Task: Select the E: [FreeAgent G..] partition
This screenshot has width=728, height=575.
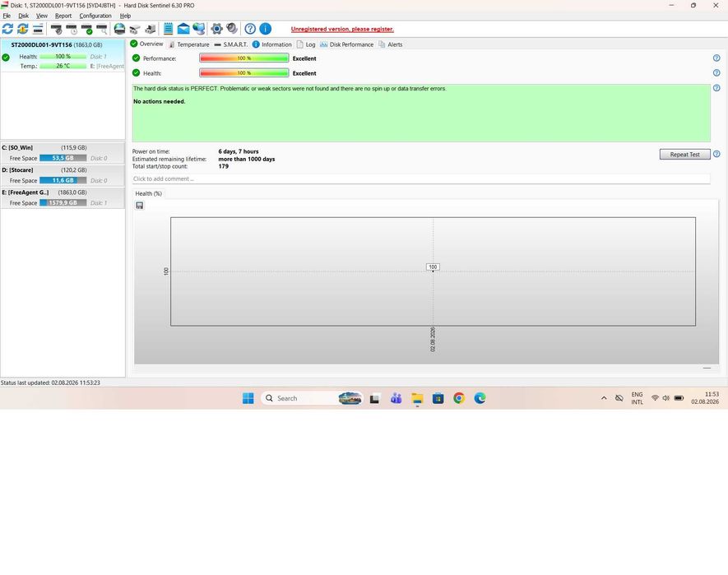Action: 63,197
